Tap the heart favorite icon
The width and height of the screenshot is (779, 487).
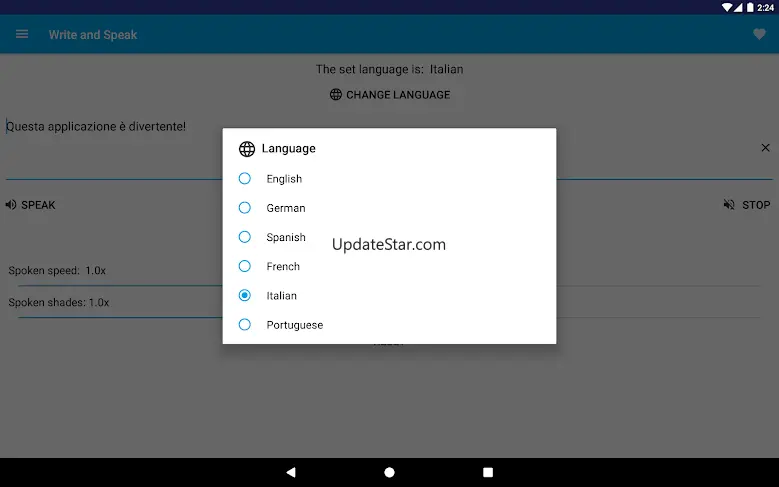coord(759,34)
